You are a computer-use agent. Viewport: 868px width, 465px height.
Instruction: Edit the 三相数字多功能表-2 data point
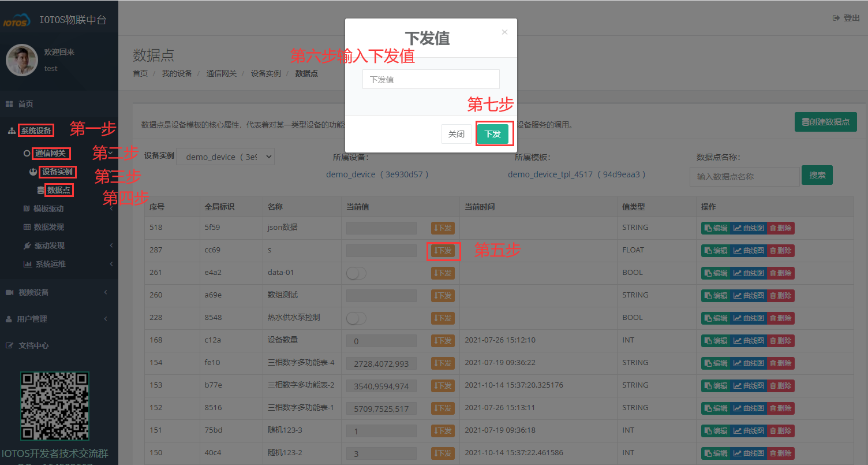tap(716, 385)
